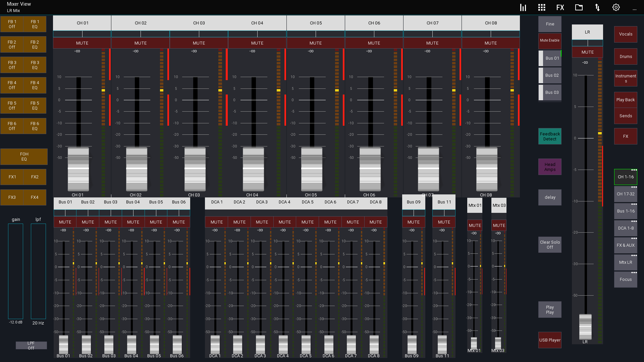Image resolution: width=644 pixels, height=362 pixels.
Task: Open the USB Player
Action: pos(550,340)
